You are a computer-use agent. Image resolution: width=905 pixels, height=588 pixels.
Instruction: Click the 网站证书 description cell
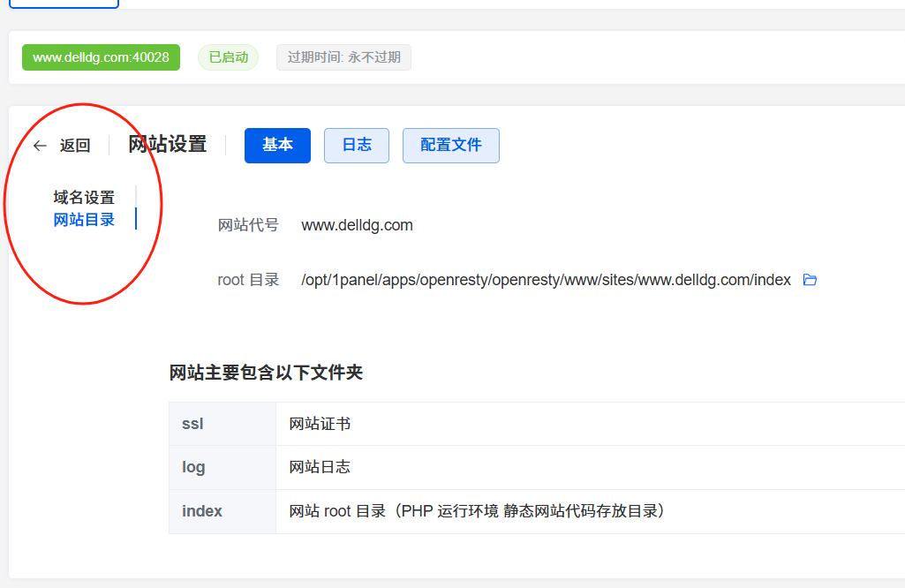[x=591, y=424]
